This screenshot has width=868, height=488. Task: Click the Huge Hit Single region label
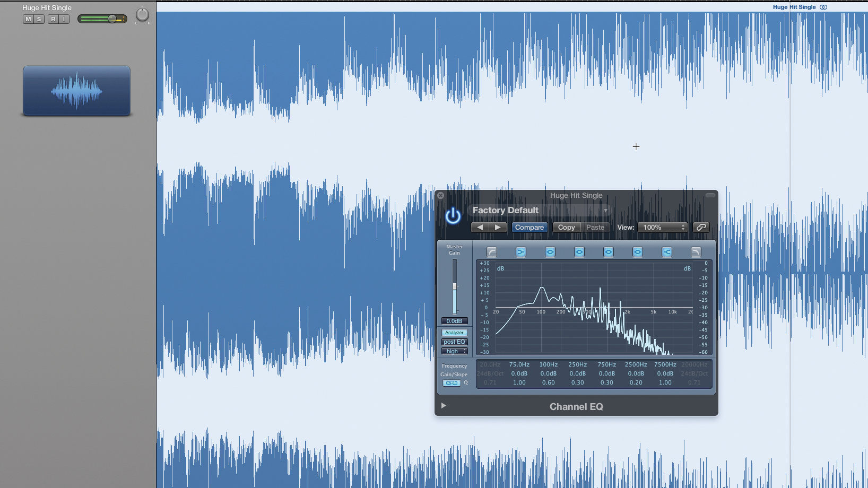(794, 7)
